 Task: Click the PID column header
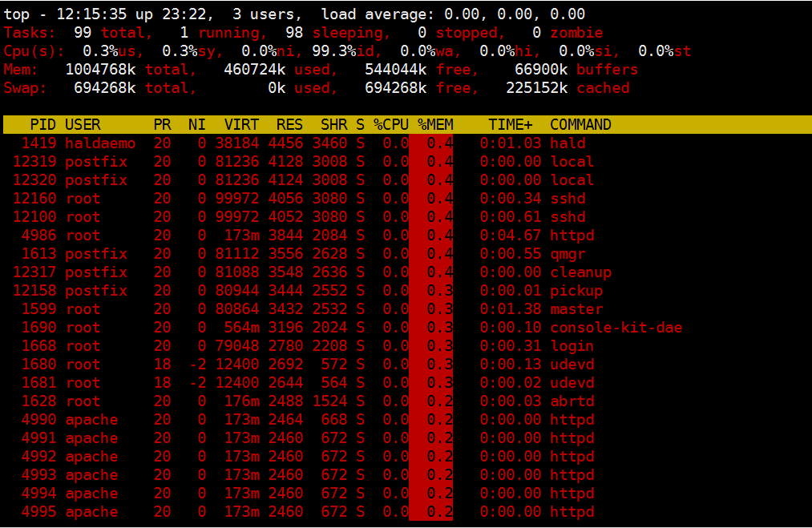[43, 125]
